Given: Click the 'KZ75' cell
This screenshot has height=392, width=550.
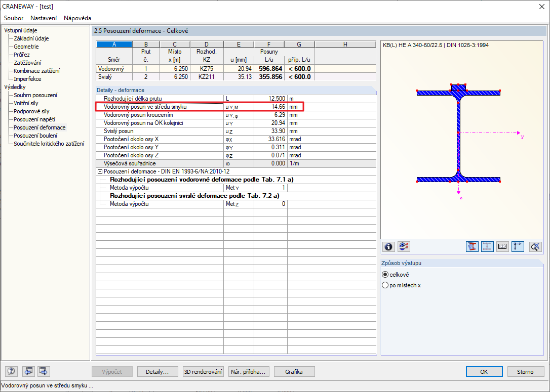Looking at the screenshot, I should tap(207, 69).
